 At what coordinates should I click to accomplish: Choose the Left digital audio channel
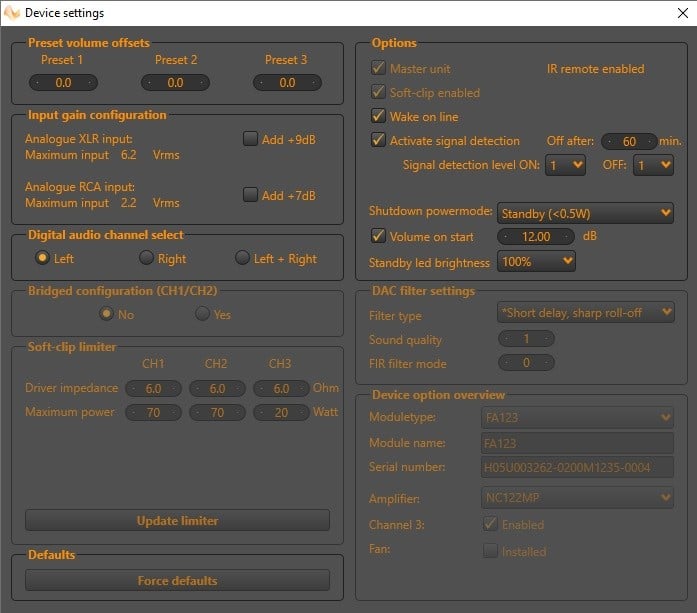(42, 258)
